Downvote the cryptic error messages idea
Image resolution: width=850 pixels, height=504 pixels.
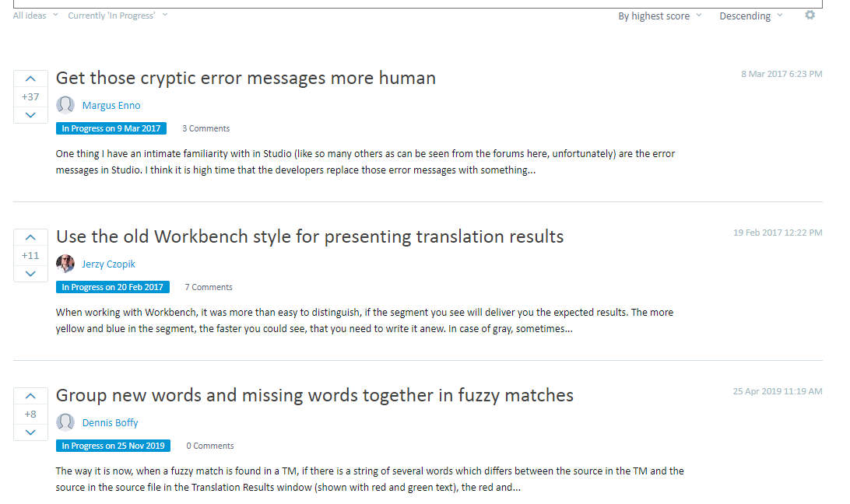coord(30,115)
